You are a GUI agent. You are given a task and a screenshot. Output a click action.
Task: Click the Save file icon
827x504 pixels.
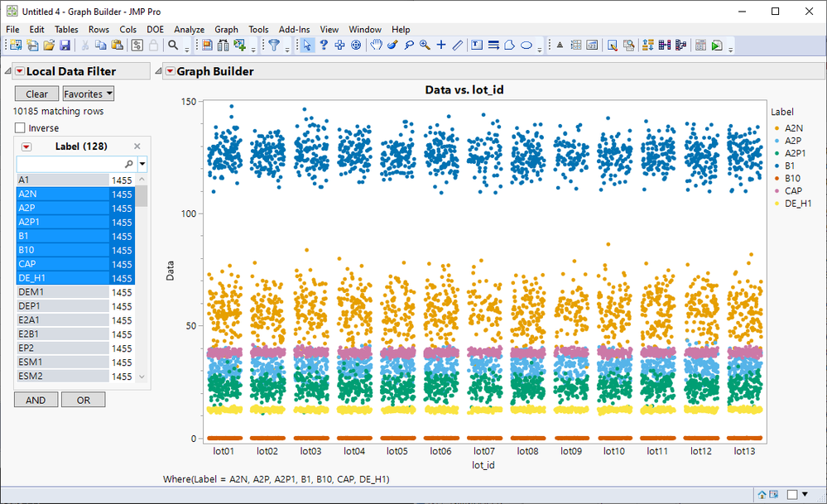pyautogui.click(x=65, y=46)
